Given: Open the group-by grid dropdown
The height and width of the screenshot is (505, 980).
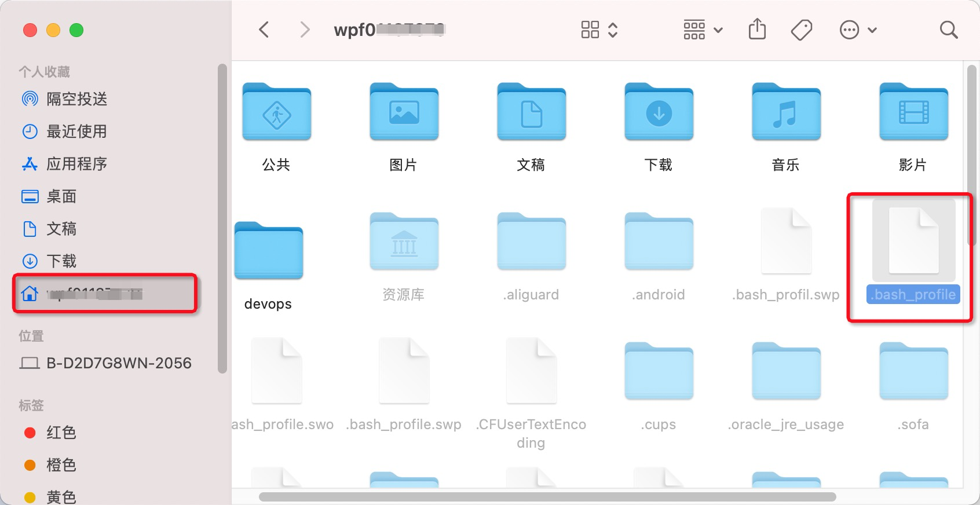Looking at the screenshot, I should [703, 30].
